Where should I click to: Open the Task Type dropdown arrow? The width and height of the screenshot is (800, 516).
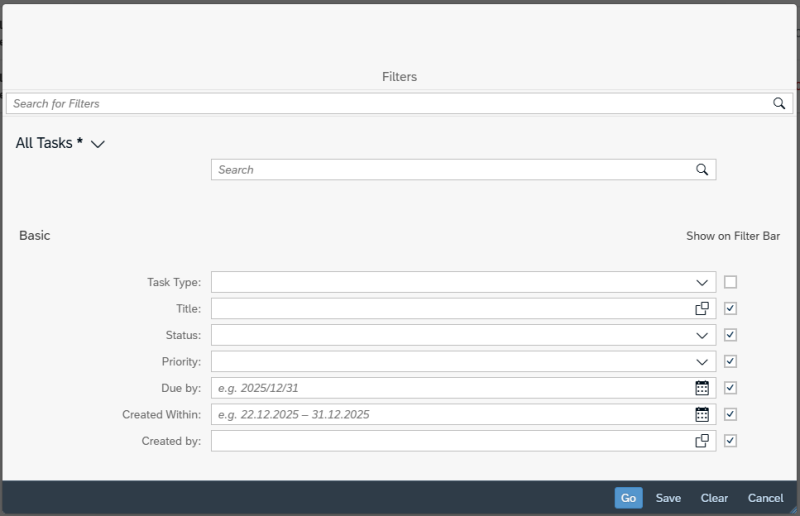[702, 282]
